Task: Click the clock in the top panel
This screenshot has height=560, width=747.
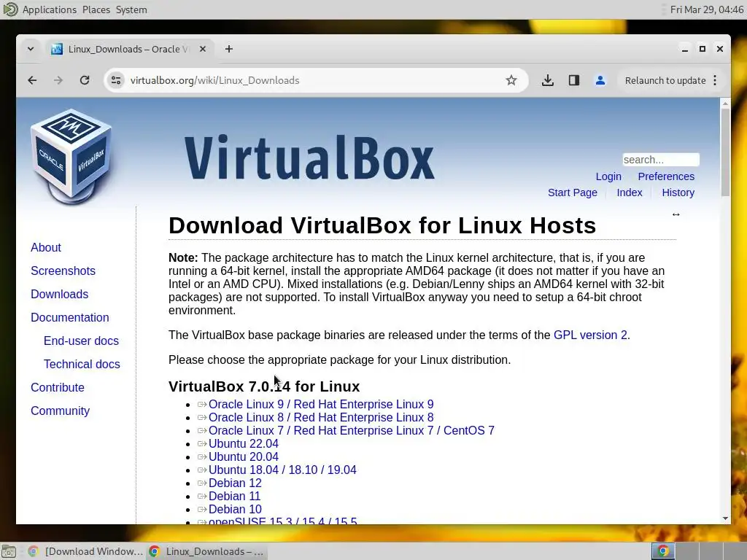Action: coord(706,9)
